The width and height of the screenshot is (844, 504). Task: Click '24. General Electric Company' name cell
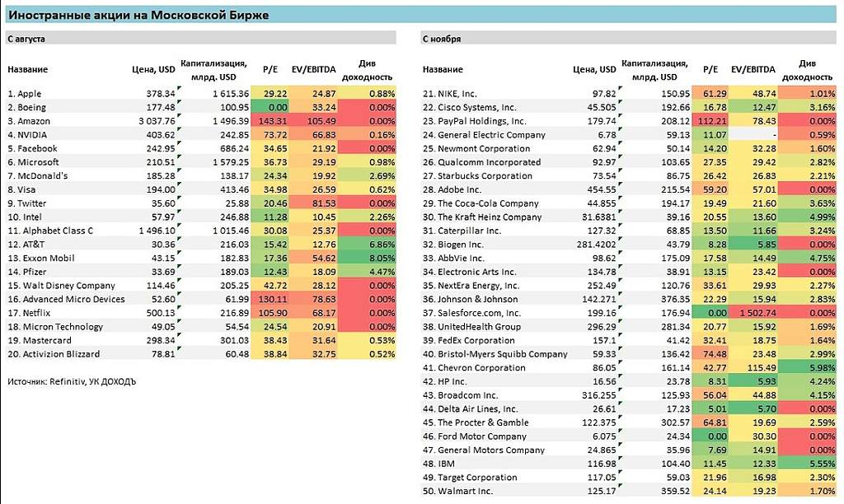[484, 135]
